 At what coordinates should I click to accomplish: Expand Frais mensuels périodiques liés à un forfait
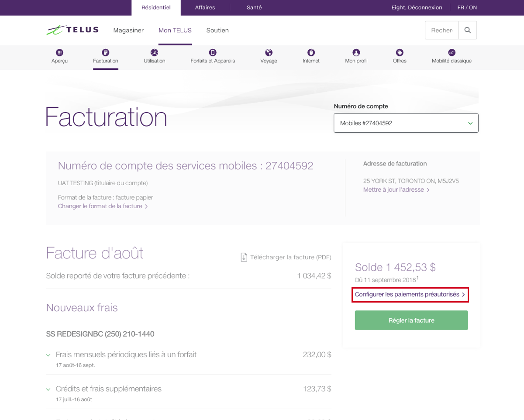tap(48, 355)
